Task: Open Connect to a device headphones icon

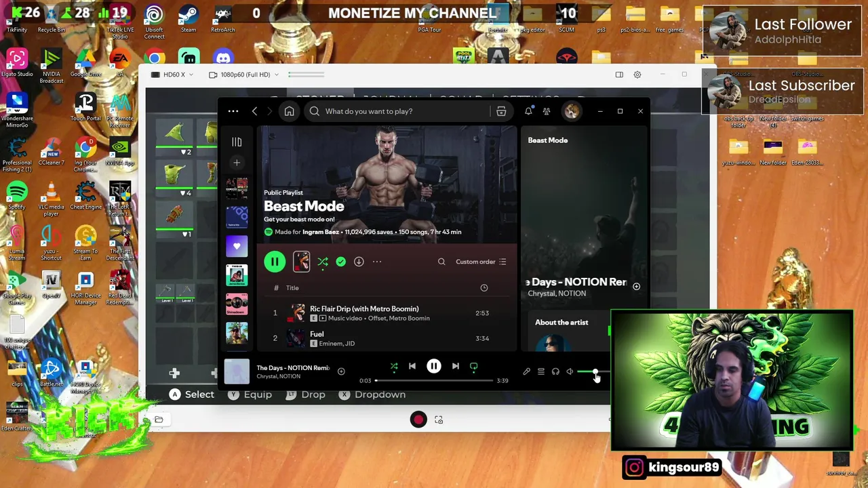Action: pos(555,371)
